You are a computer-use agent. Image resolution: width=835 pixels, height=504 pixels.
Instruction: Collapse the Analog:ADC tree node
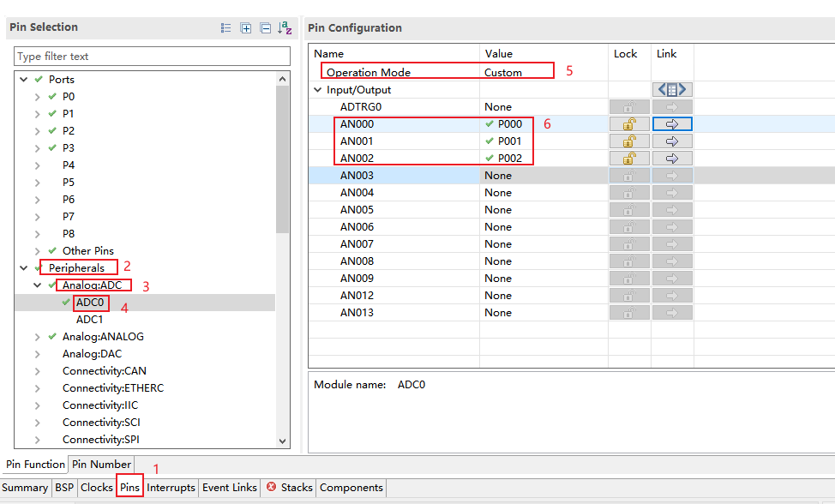click(x=38, y=285)
